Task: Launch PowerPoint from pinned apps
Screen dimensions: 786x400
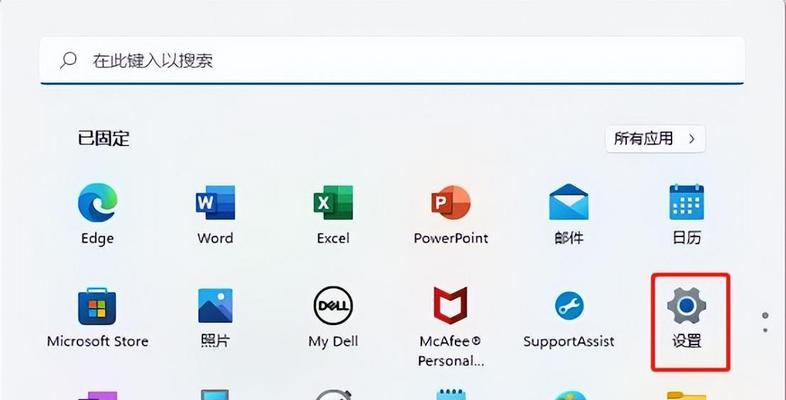Action: pos(451,213)
